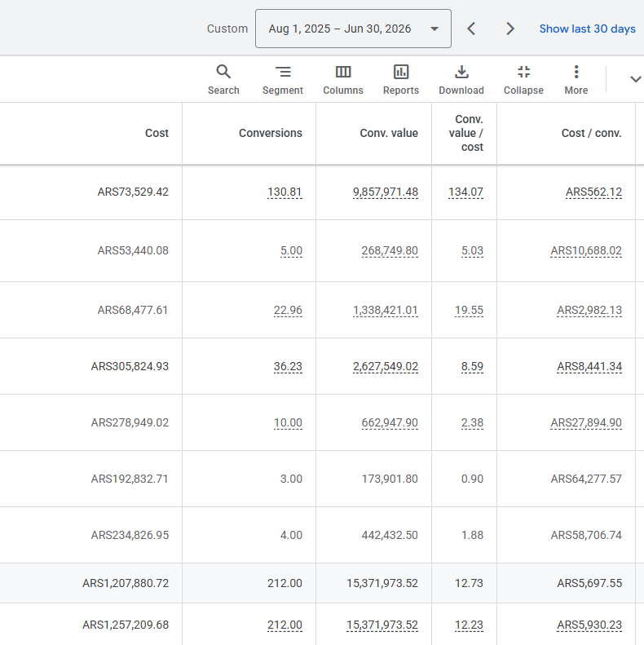
Task: Expand the toolbar chevron at far right
Action: pyautogui.click(x=635, y=79)
